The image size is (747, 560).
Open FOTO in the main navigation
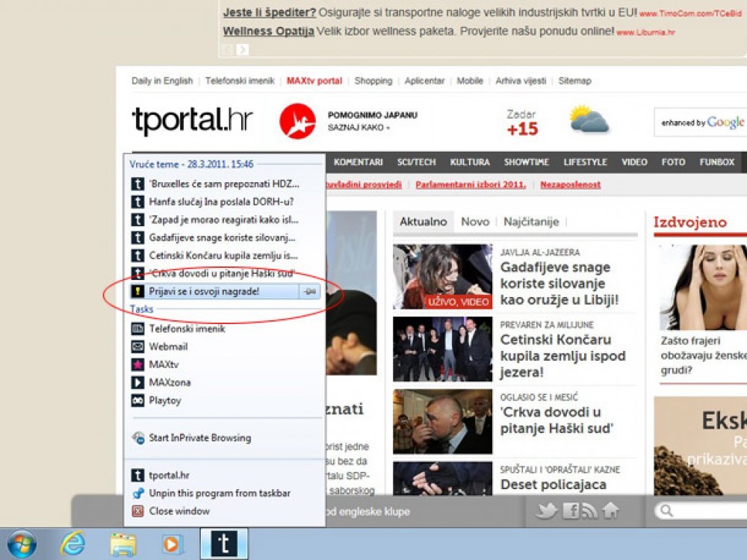coord(673,162)
